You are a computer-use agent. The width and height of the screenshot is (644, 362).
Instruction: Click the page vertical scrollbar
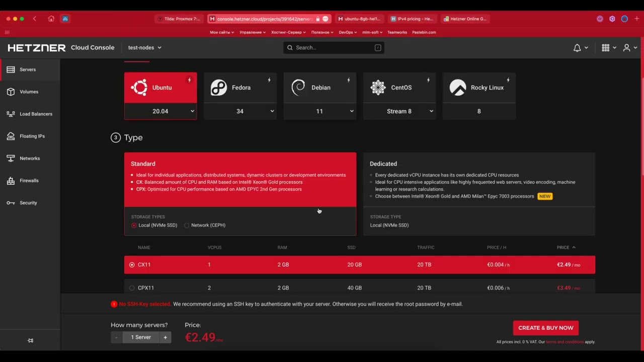click(642, 126)
